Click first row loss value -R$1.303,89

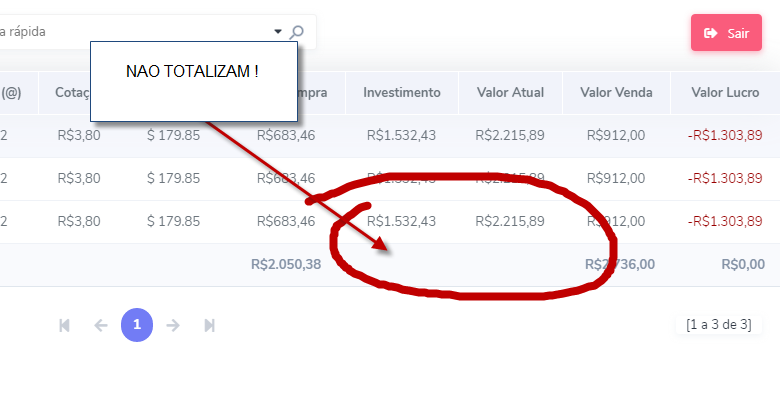coord(725,135)
